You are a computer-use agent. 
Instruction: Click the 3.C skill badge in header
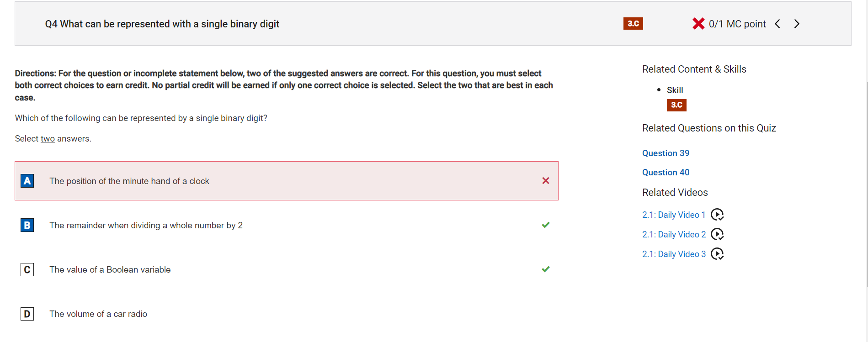point(633,24)
